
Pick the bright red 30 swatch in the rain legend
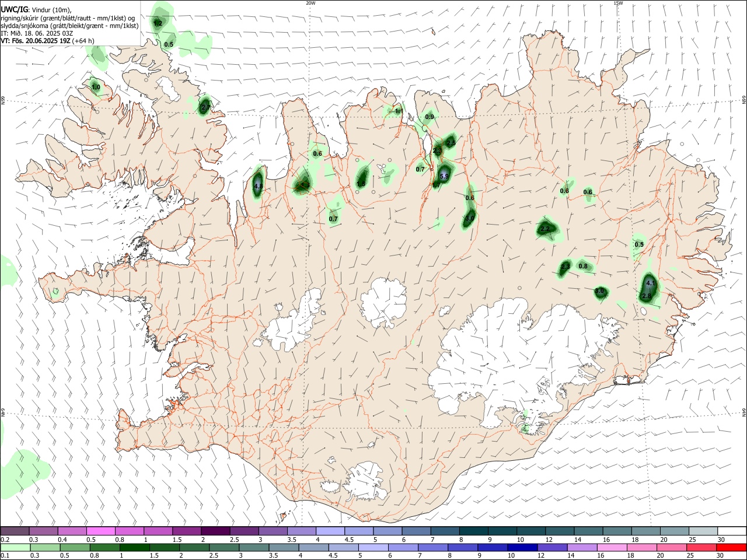point(731,547)
